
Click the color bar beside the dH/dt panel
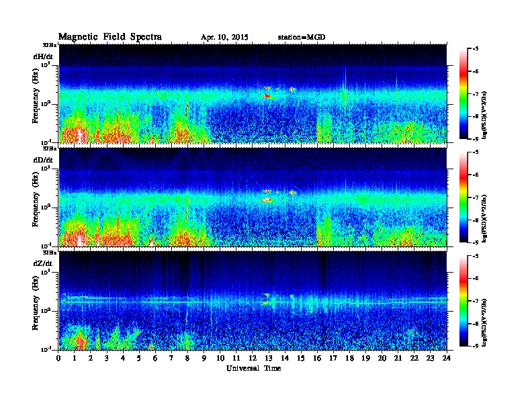point(463,94)
